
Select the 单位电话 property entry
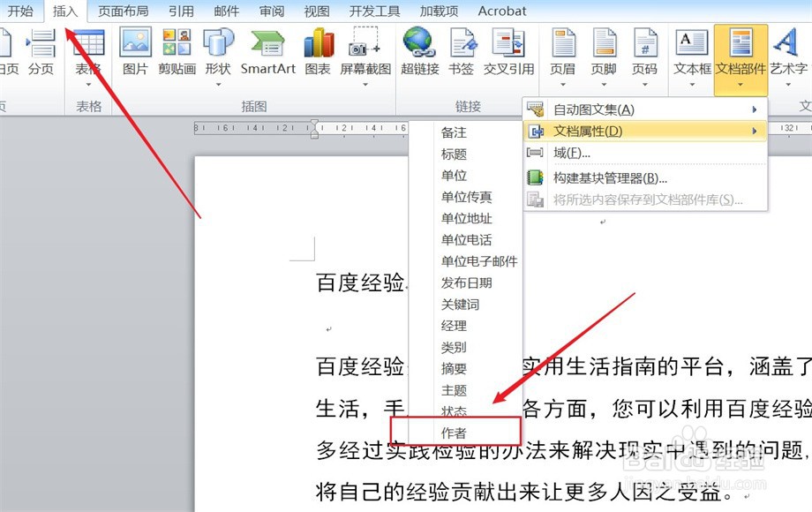click(465, 240)
